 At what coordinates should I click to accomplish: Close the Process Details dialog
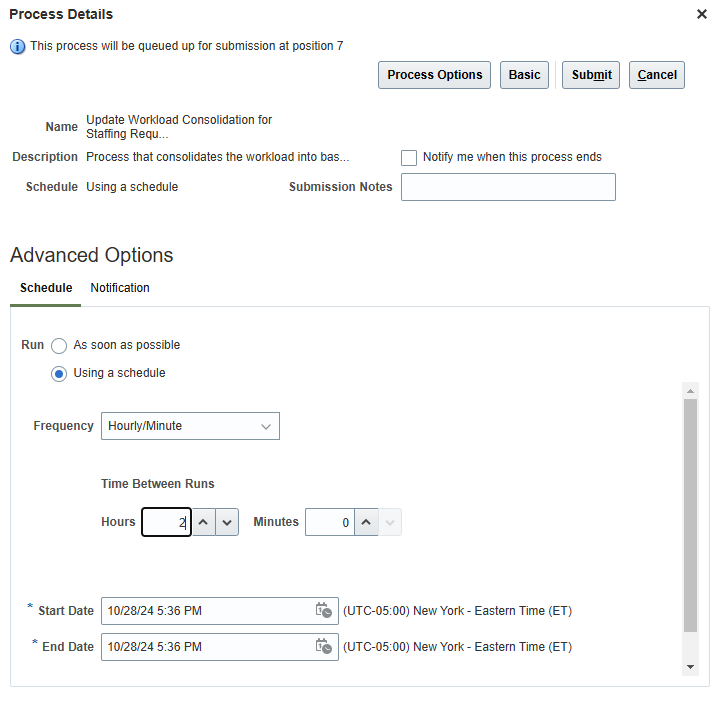702,14
